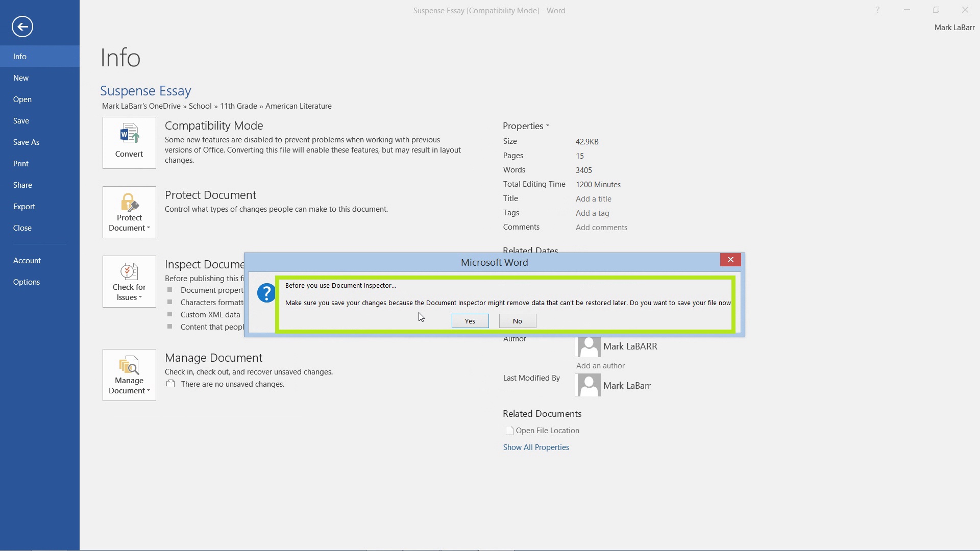Click the Mark LaBarr account name top right
The height and width of the screenshot is (551, 980).
click(x=954, y=28)
